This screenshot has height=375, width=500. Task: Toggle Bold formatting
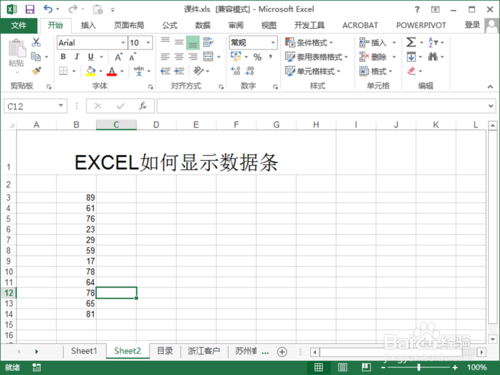coord(63,57)
